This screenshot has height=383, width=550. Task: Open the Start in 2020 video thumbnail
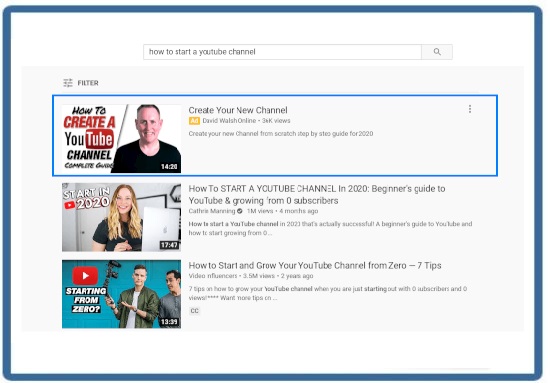(x=121, y=217)
